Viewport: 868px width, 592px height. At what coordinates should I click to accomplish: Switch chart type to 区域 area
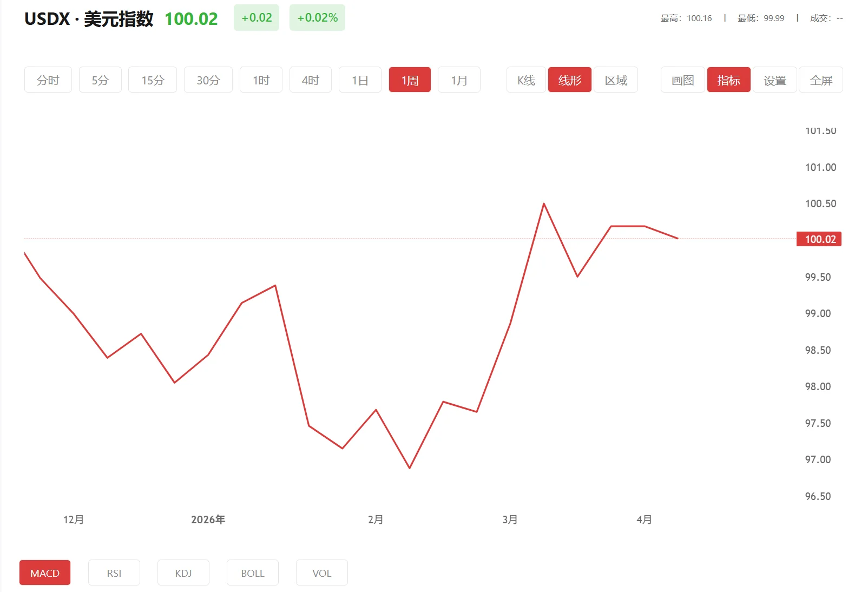coord(616,80)
